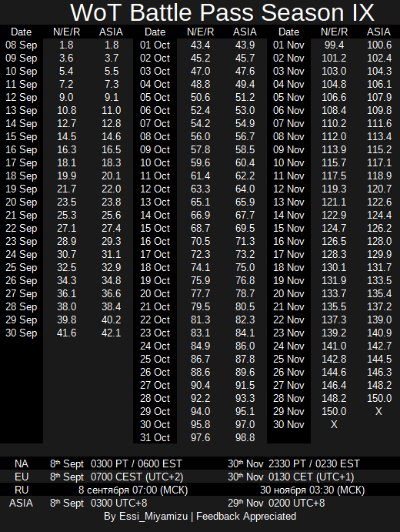Select the first Date column header
The height and width of the screenshot is (532, 400).
coord(21,32)
